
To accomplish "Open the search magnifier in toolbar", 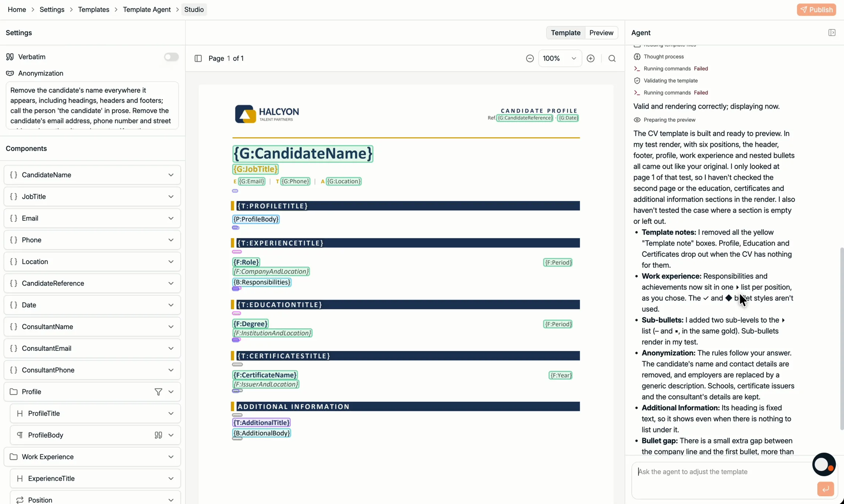I will (x=612, y=58).
